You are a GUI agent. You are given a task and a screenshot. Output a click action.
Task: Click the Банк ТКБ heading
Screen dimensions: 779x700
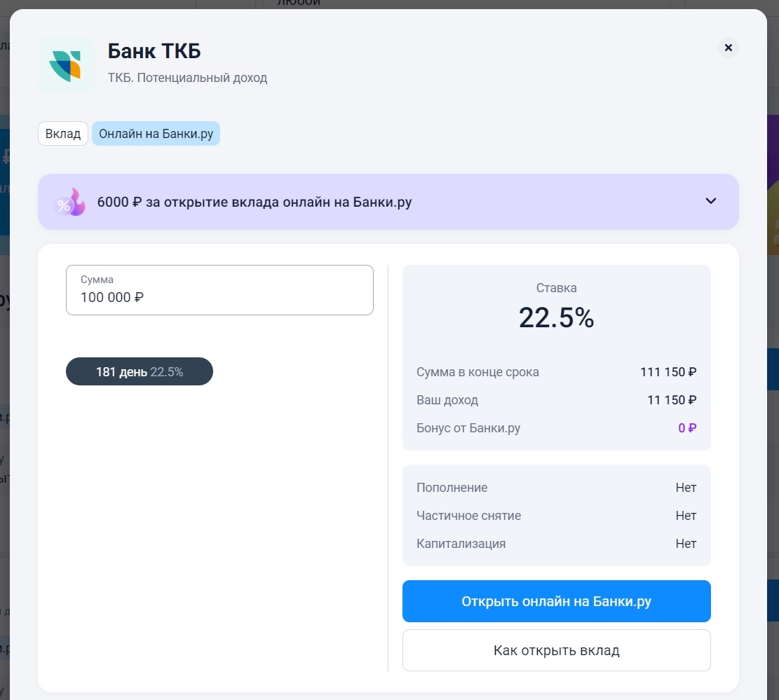point(154,51)
